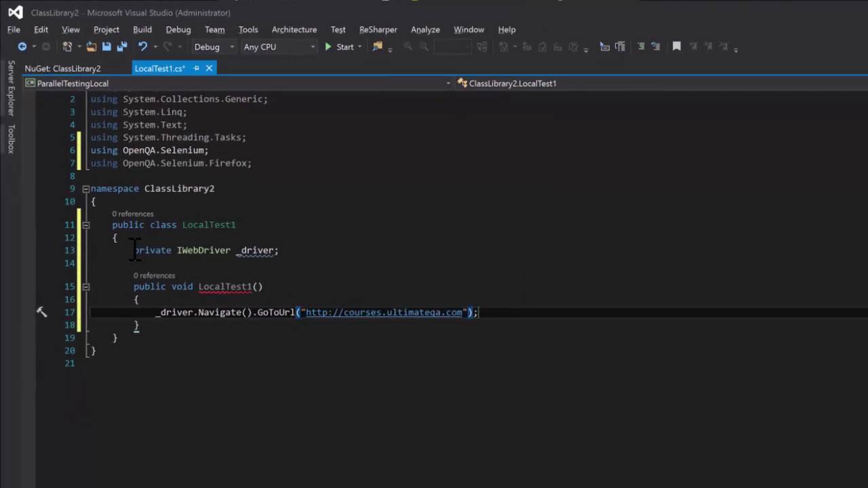Open the Toolbox side panel
This screenshot has height=488, width=868.
(11, 138)
